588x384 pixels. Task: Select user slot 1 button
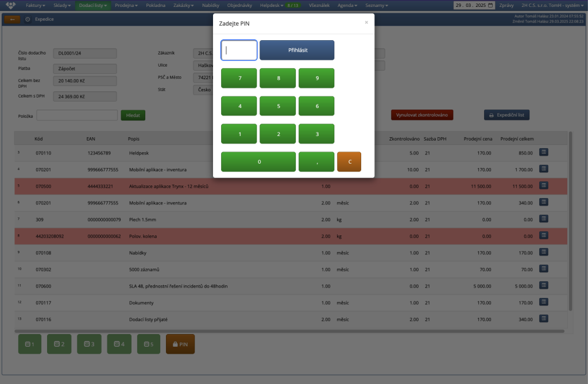click(x=30, y=344)
